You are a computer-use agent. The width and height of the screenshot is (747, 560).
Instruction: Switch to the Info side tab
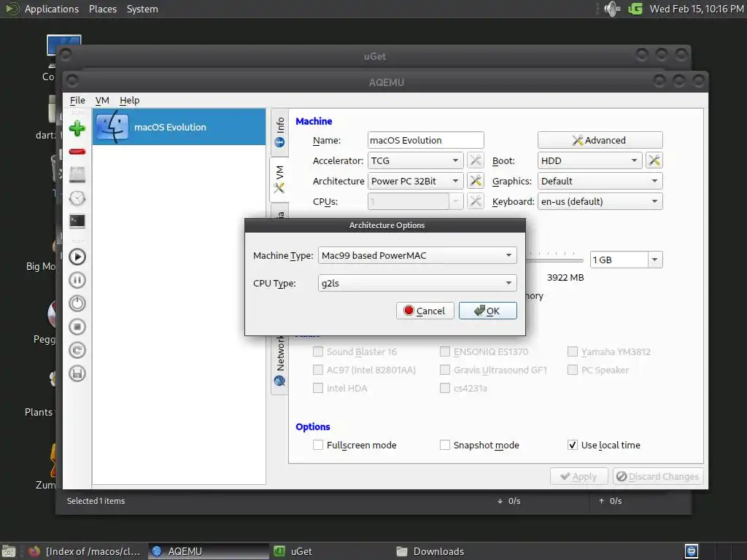(x=280, y=132)
